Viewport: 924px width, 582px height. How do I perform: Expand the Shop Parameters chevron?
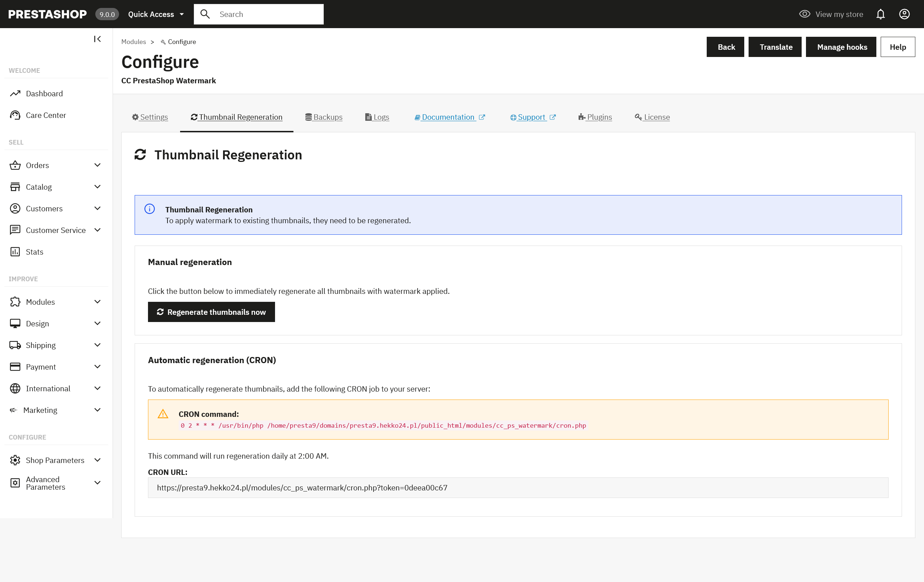(97, 460)
